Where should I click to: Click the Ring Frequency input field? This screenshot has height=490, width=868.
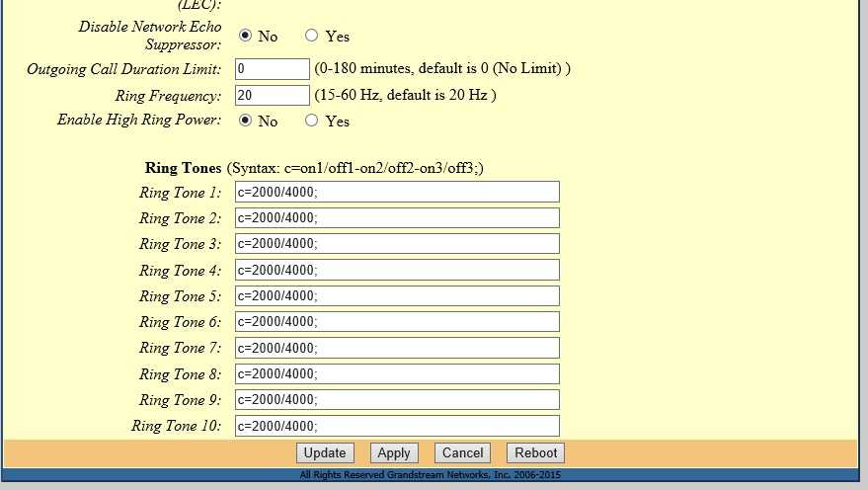click(273, 95)
